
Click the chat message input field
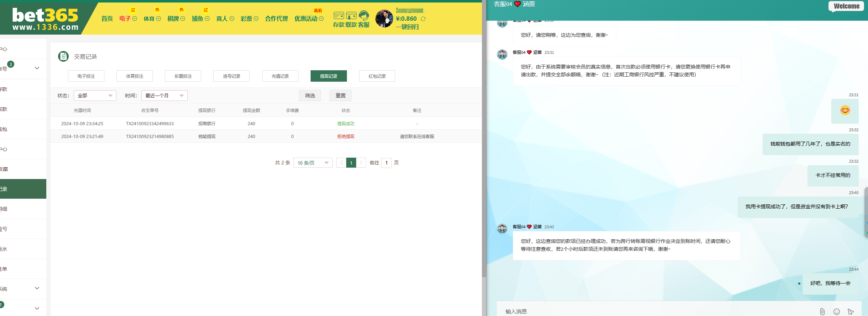[655, 311]
